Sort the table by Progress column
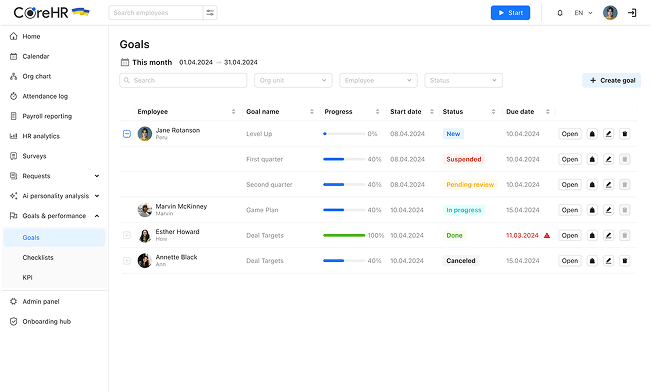This screenshot has width=652, height=392. coord(377,111)
